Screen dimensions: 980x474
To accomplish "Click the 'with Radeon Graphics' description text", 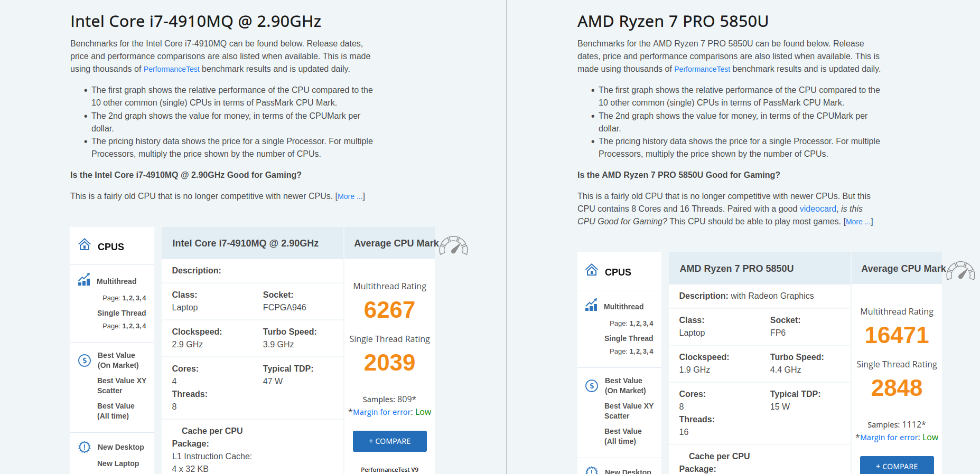I will 772,296.
